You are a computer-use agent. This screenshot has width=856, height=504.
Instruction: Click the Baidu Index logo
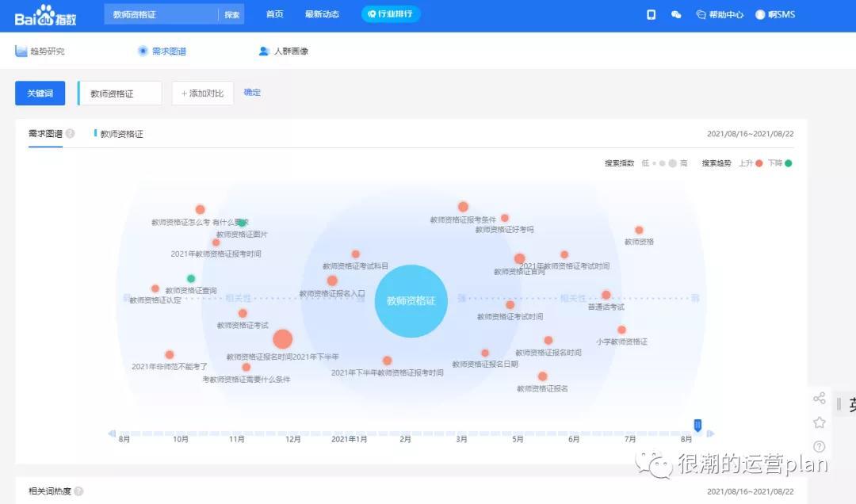[45, 14]
